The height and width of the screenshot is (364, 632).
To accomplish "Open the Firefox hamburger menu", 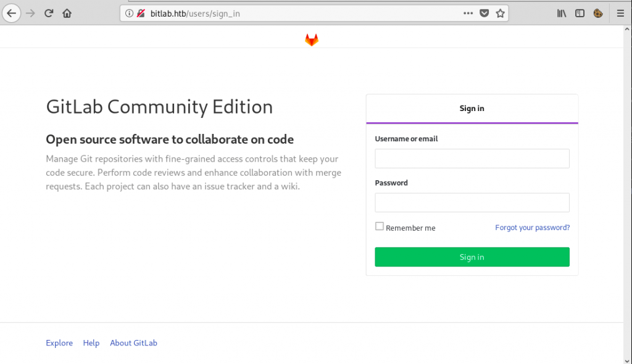I will click(620, 14).
